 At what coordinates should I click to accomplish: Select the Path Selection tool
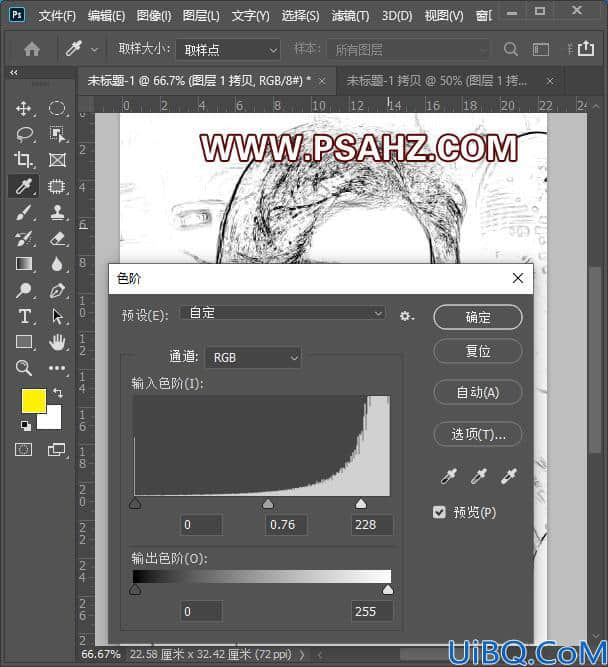pos(57,316)
